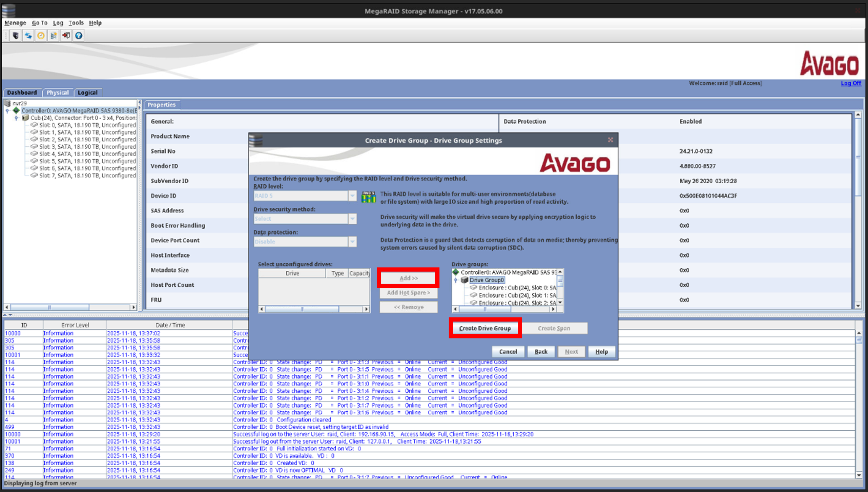Click the yellow clock progress toolbar icon
This screenshot has height=492, width=868.
(x=41, y=36)
